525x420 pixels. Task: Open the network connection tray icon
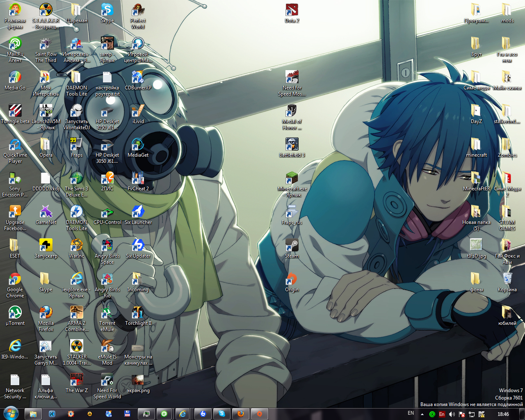pos(472,414)
